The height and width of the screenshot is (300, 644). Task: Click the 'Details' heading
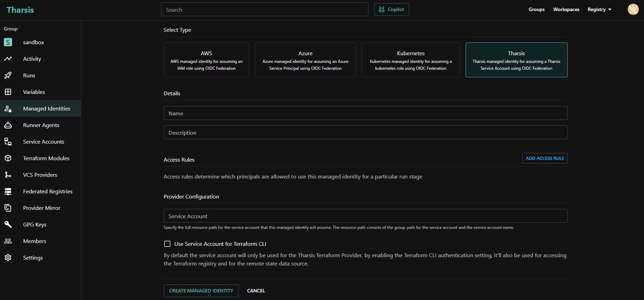click(x=172, y=93)
